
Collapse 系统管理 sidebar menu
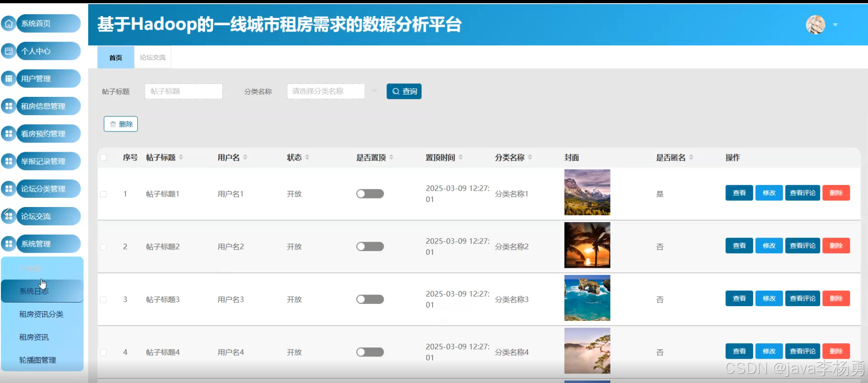coord(48,244)
